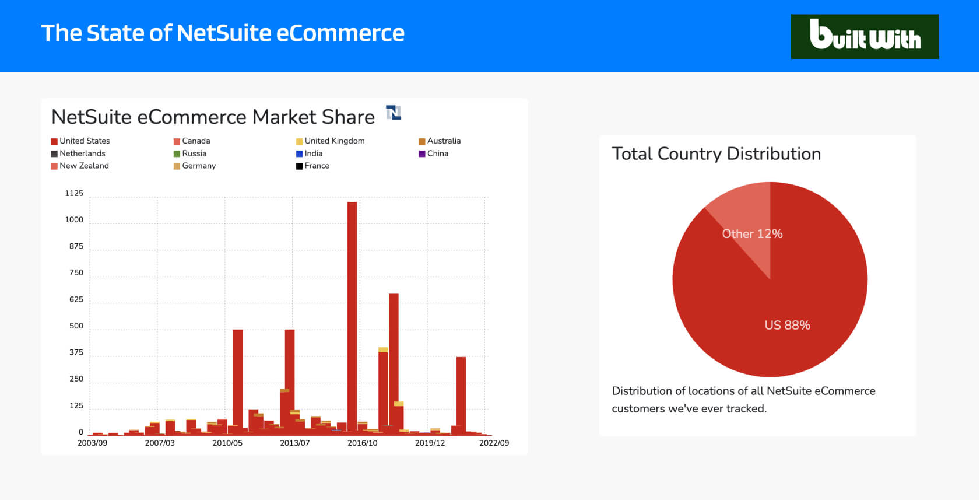
Task: Click the 'The State of NetSuite eCommerce' header title
Action: tap(223, 33)
